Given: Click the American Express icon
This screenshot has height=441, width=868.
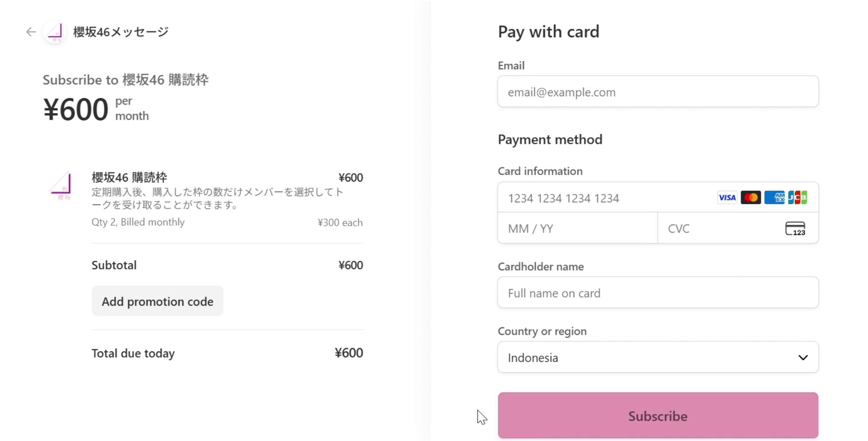Looking at the screenshot, I should point(774,198).
